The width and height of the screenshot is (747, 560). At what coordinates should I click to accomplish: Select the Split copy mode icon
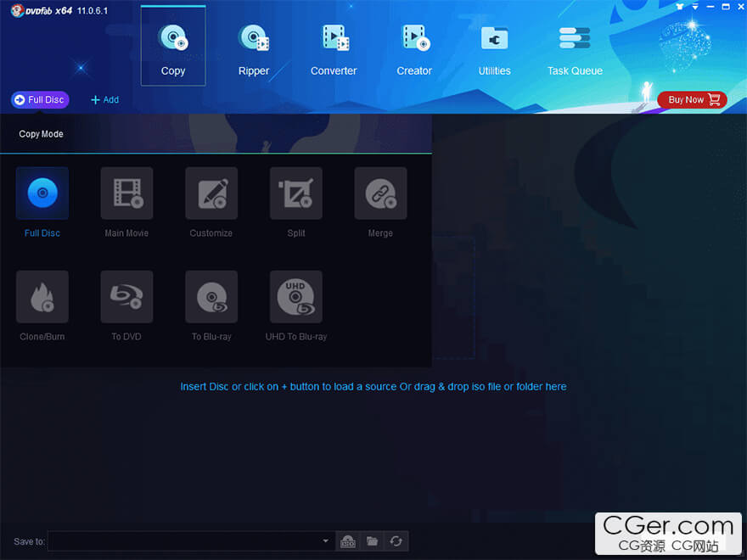click(296, 193)
